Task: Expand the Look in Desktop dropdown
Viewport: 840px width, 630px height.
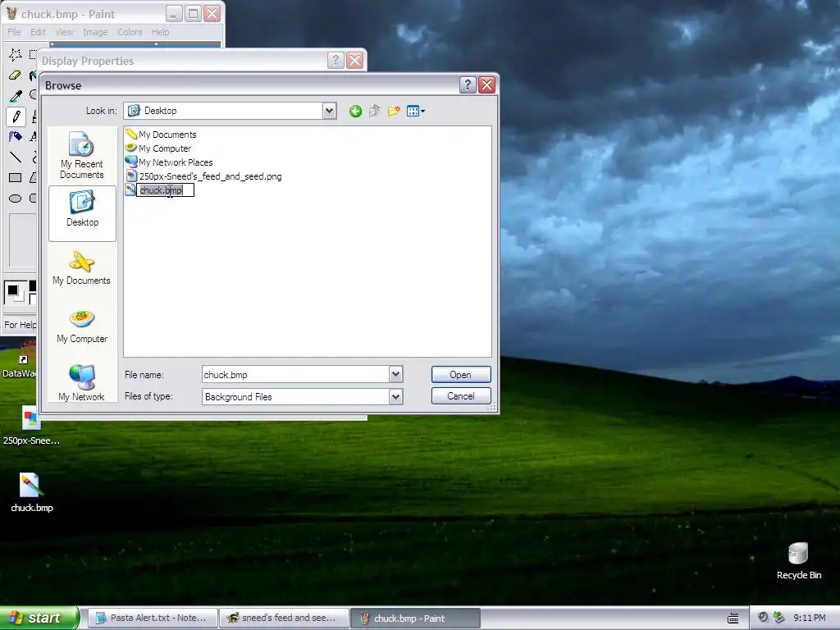Action: [x=329, y=111]
